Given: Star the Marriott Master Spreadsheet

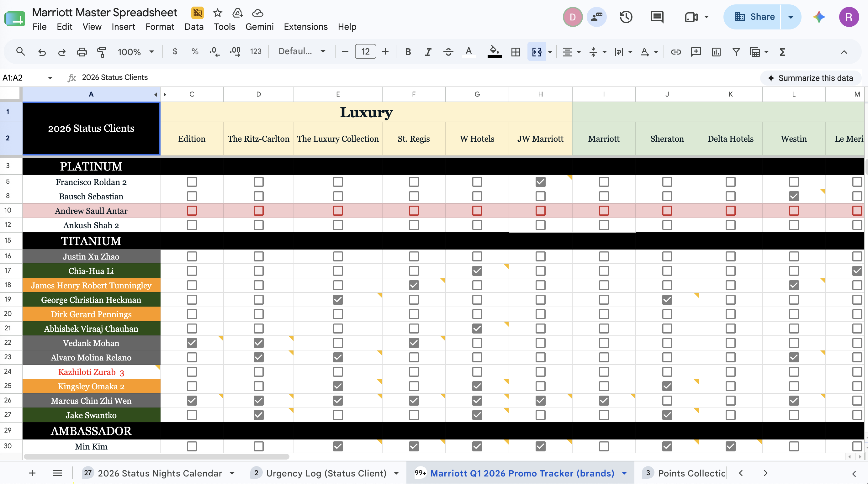Looking at the screenshot, I should point(218,13).
